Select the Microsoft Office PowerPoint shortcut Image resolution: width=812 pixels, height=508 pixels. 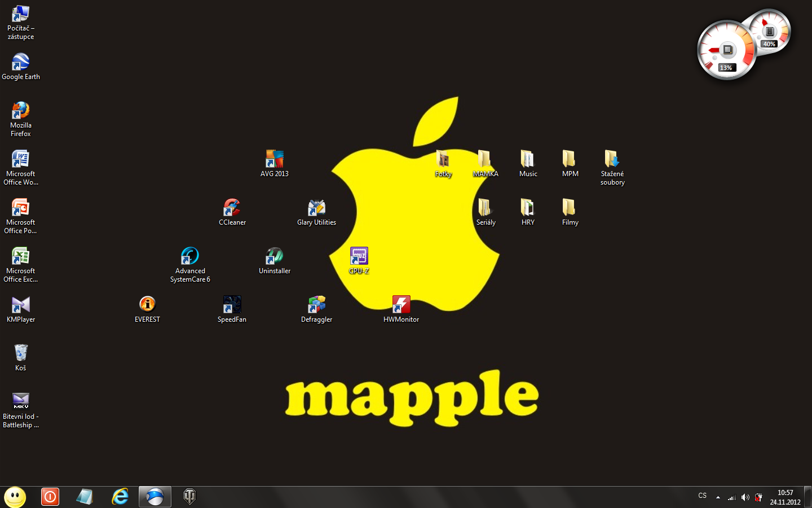pyautogui.click(x=21, y=216)
